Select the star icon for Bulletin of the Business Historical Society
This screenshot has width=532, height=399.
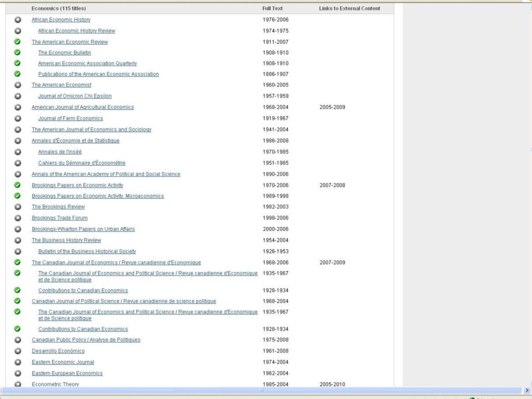pos(18,252)
